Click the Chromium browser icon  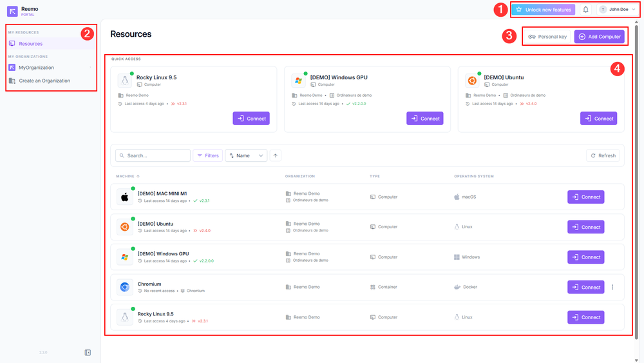click(x=125, y=287)
